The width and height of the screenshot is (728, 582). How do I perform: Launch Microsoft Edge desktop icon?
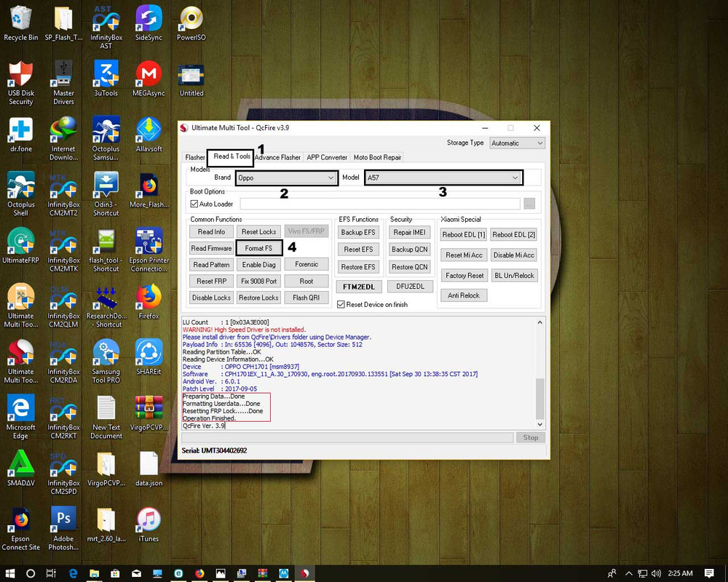[20, 418]
